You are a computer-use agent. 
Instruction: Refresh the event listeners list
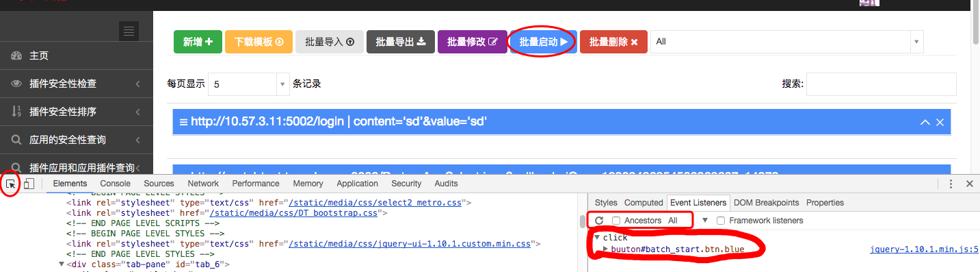(599, 221)
